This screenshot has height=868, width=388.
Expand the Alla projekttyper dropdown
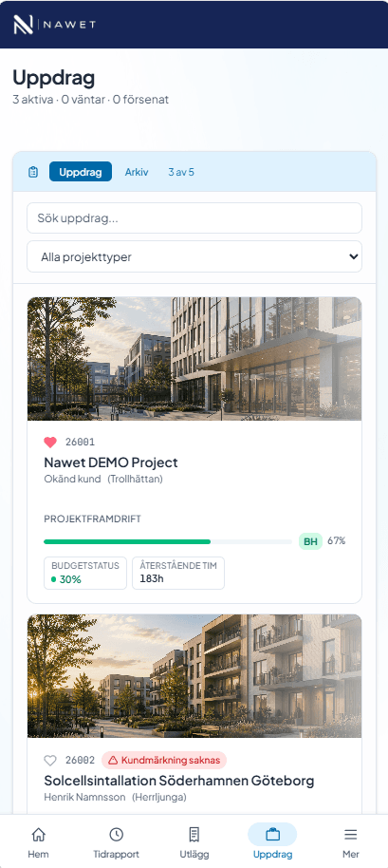pyautogui.click(x=194, y=256)
